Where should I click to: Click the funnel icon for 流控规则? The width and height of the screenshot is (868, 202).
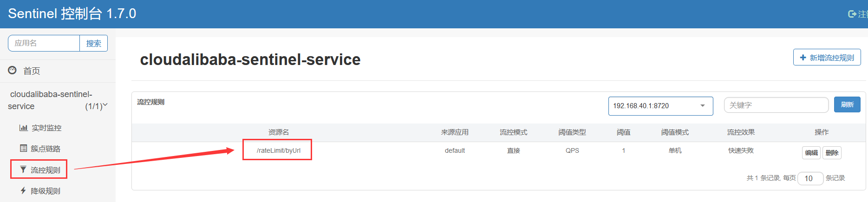coord(23,169)
